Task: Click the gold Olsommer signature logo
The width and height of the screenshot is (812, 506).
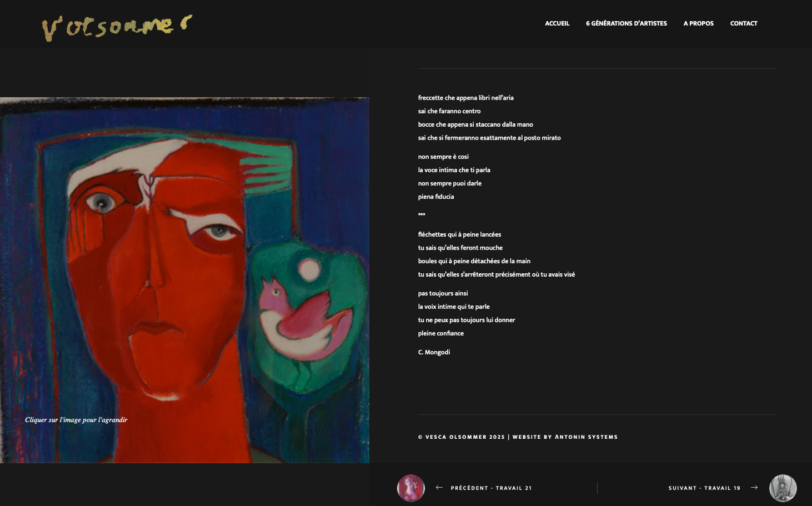Action: [117, 28]
